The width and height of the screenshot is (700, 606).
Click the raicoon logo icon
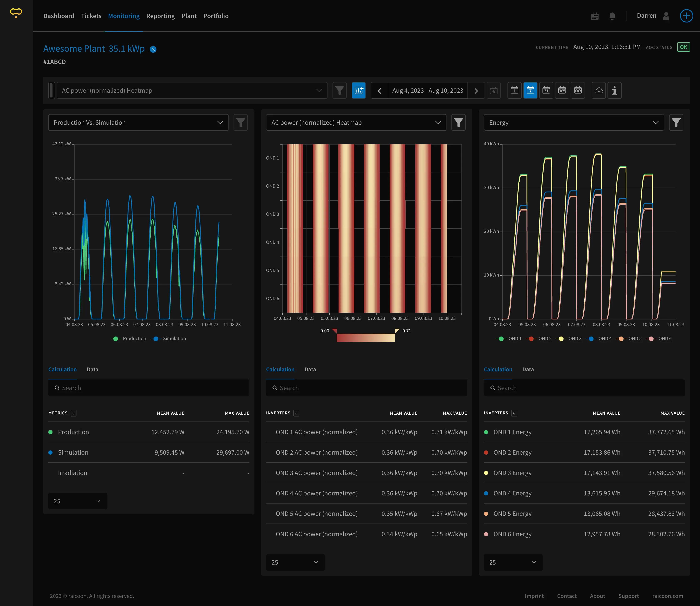[16, 13]
